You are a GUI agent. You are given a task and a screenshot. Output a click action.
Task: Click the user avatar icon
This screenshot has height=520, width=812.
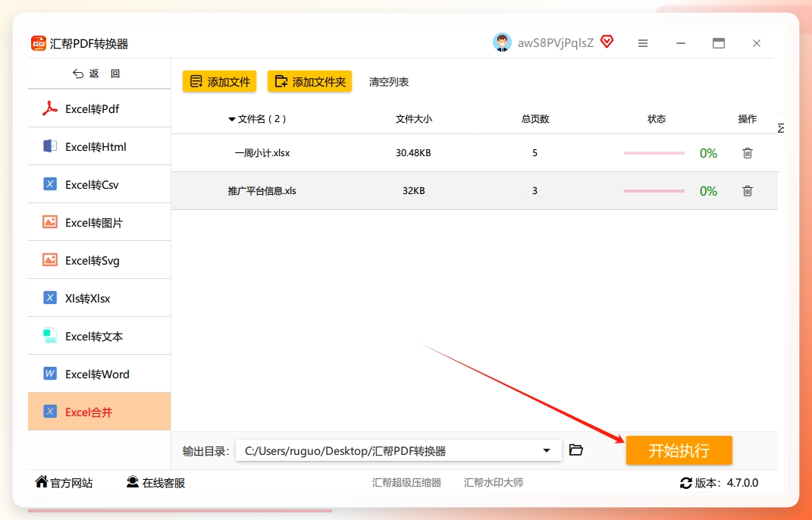click(502, 43)
